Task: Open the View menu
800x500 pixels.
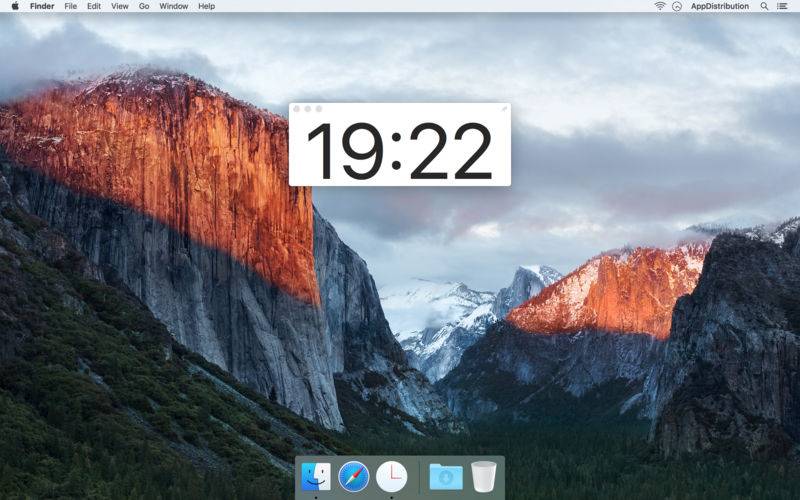Action: [x=120, y=6]
